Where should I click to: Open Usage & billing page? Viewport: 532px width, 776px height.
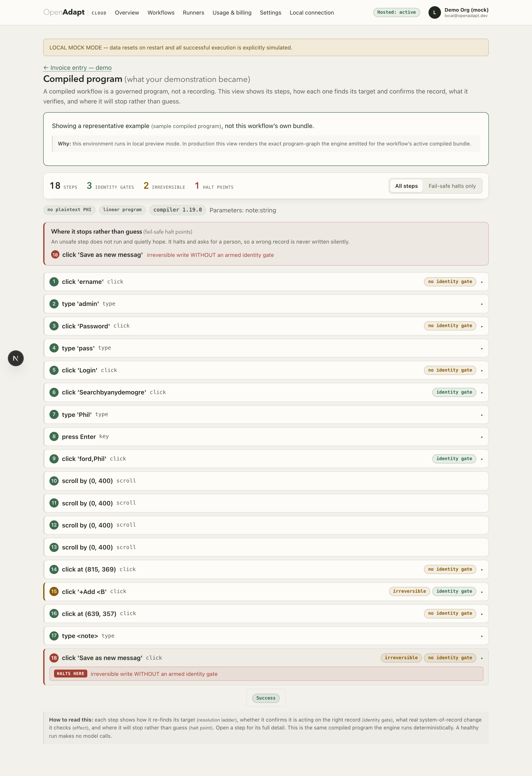(x=232, y=12)
